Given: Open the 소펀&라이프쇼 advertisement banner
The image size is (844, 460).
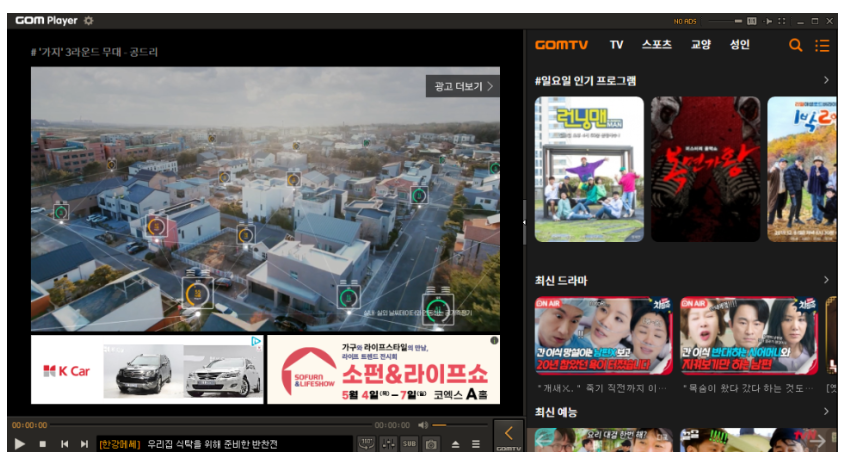Looking at the screenshot, I should [383, 370].
